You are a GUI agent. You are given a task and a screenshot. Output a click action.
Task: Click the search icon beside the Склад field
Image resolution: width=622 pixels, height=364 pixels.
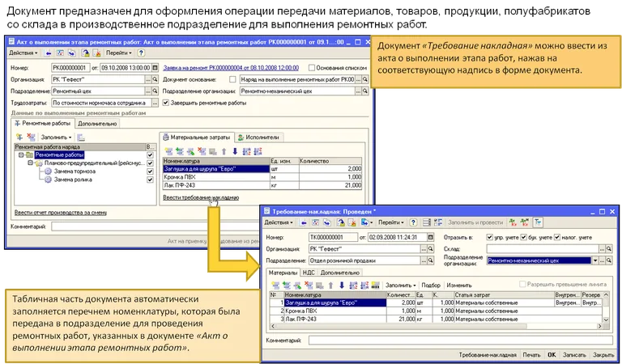608,249
